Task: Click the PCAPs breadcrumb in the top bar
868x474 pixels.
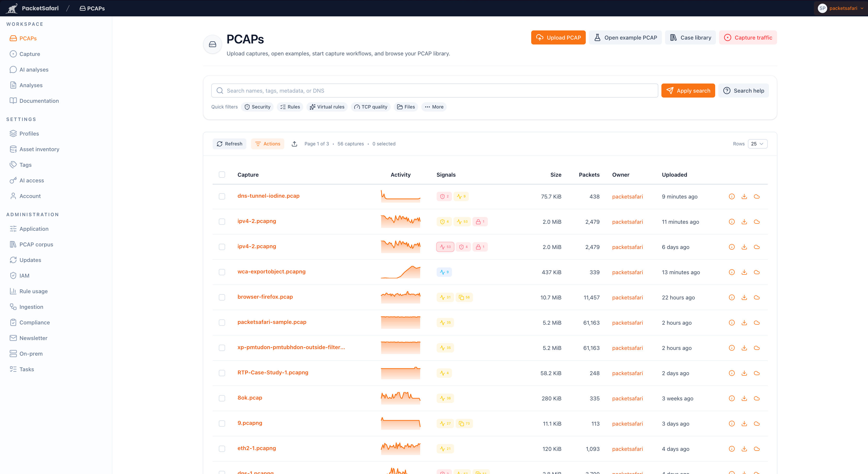Action: [92, 8]
